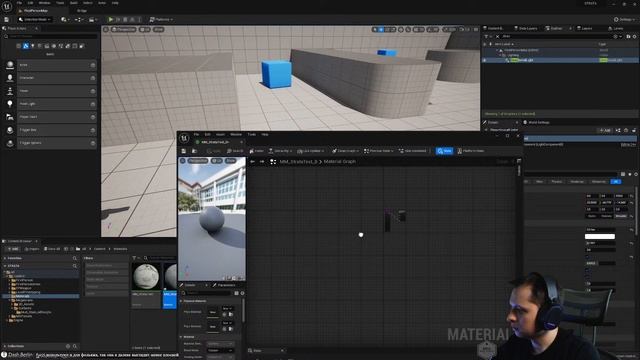
Task: Select the Basic category icon in Place Actors
Action: tap(26, 46)
